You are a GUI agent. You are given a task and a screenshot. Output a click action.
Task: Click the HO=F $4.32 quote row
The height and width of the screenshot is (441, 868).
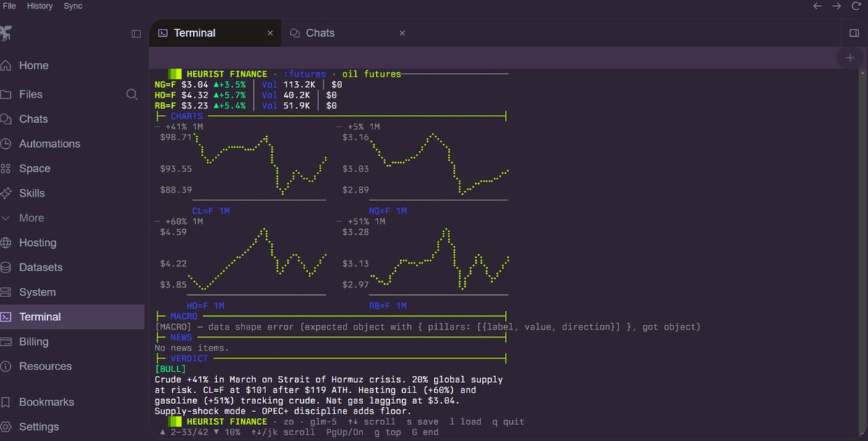coord(246,95)
